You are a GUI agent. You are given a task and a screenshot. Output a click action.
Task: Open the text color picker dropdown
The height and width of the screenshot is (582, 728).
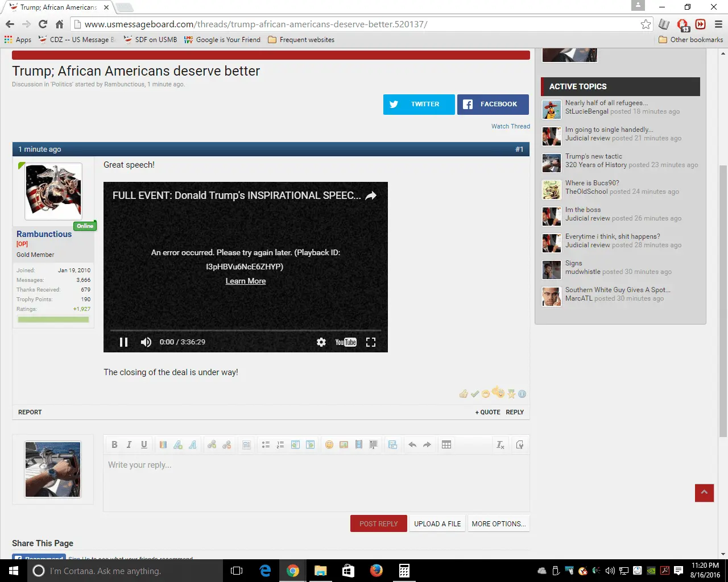163,444
